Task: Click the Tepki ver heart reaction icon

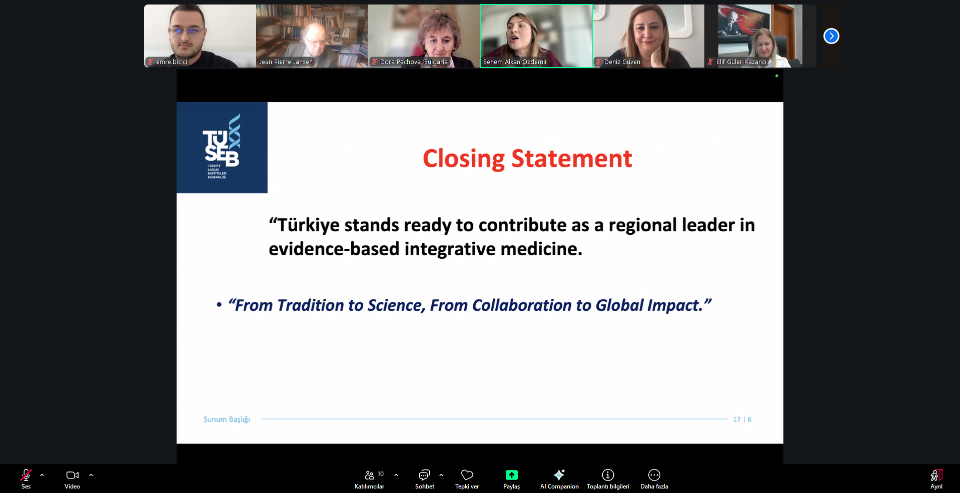Action: pos(467,476)
